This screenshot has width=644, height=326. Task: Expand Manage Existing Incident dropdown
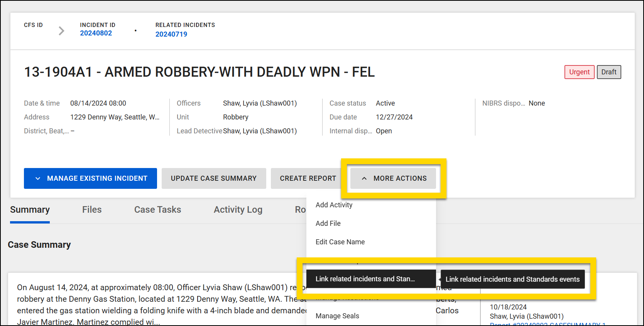pos(90,178)
